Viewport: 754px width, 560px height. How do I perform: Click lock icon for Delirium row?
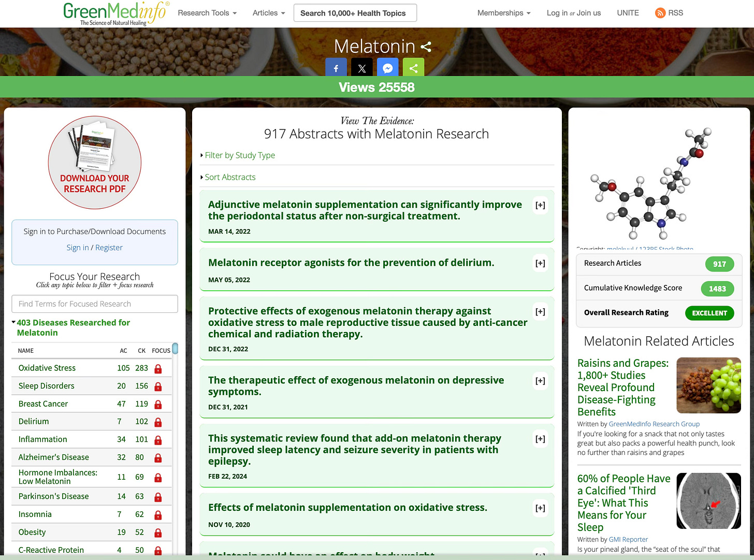tap(158, 422)
